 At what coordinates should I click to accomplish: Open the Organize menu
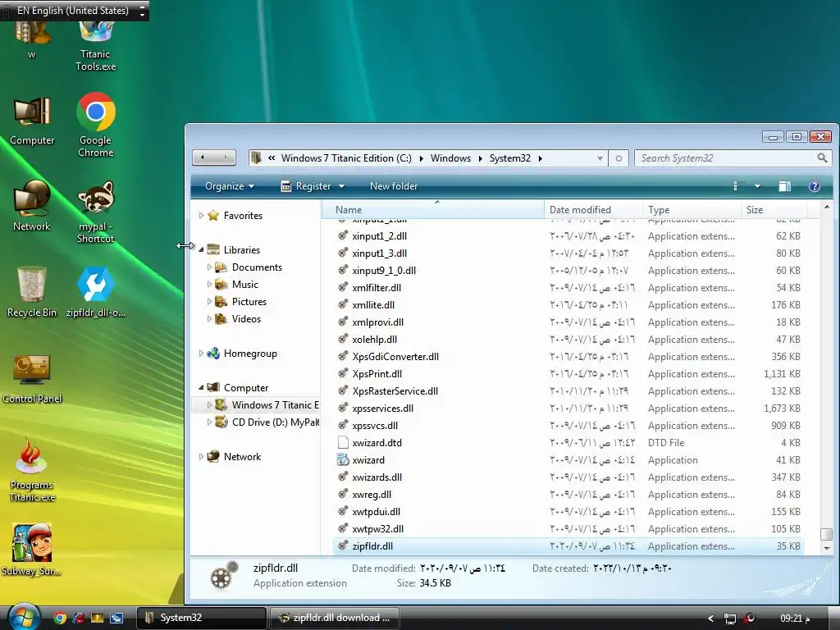click(x=230, y=186)
